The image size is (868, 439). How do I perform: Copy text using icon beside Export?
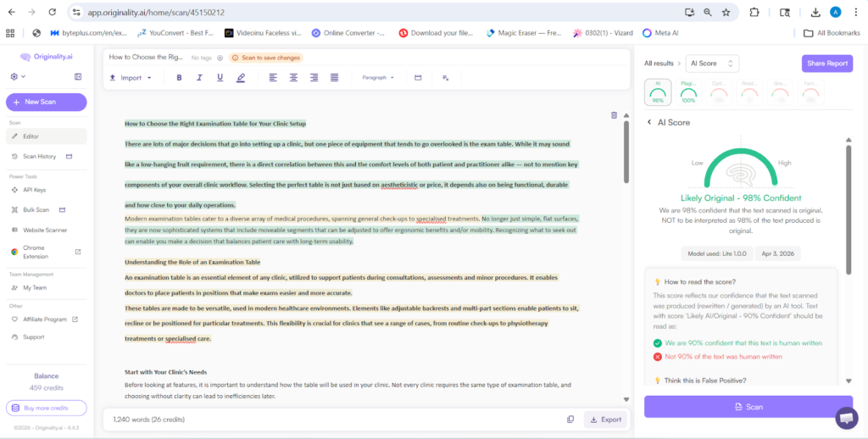tap(570, 419)
